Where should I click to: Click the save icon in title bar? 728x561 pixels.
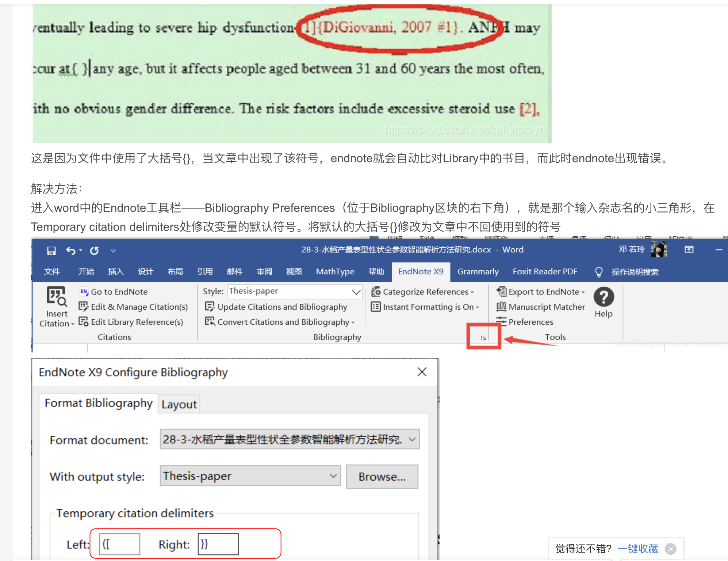(x=51, y=251)
